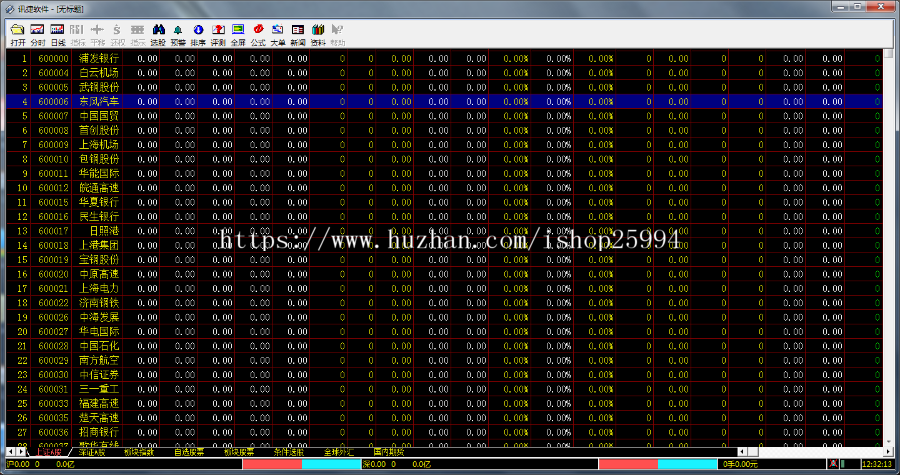900x475 pixels.
Task: Click the application icon in title bar
Action: click(x=9, y=9)
